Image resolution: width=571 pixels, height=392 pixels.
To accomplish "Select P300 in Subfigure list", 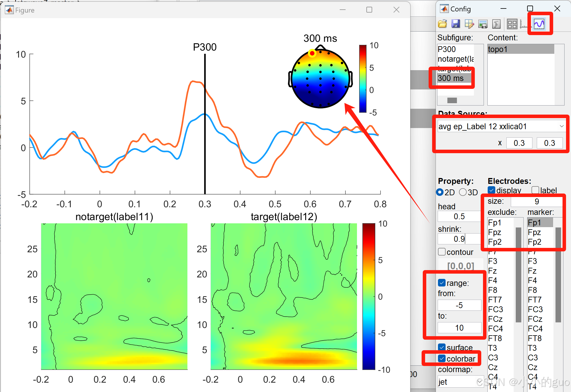I will click(x=455, y=49).
